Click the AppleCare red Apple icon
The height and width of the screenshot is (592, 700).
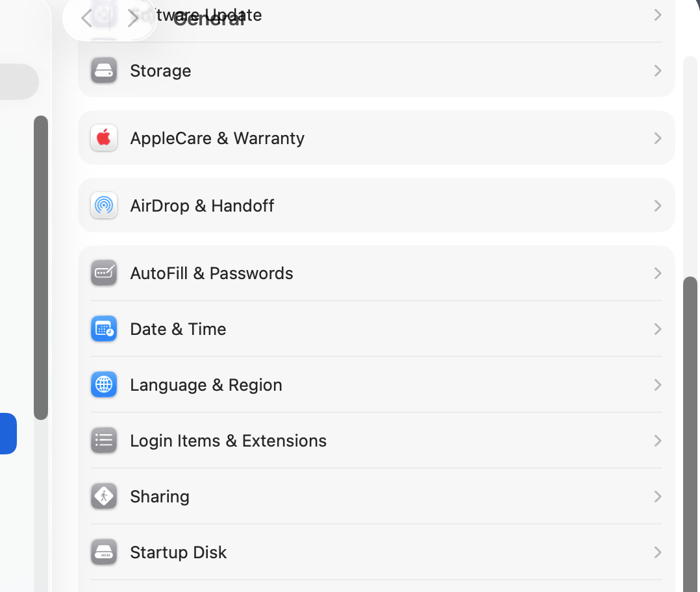[104, 138]
